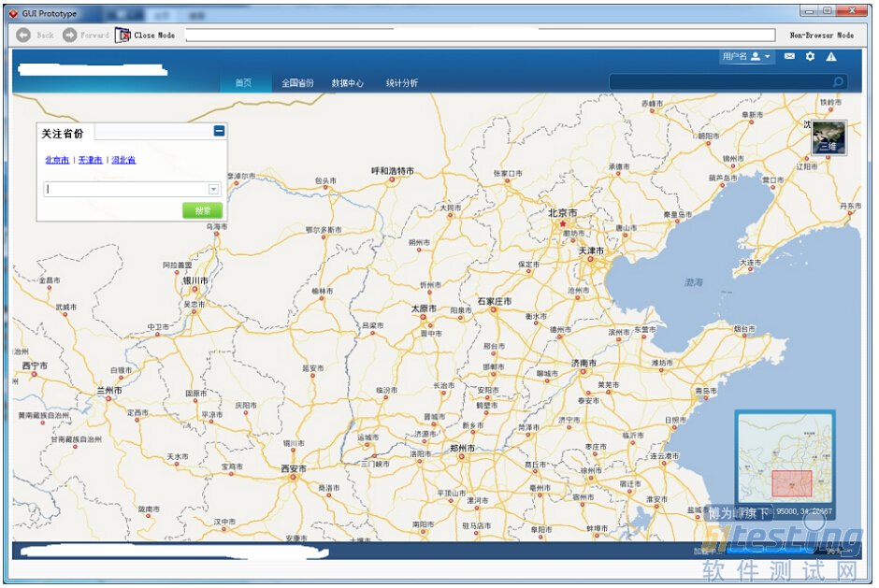Click the 天津市 link
Screen dimensions: 879x588
[x=91, y=160]
